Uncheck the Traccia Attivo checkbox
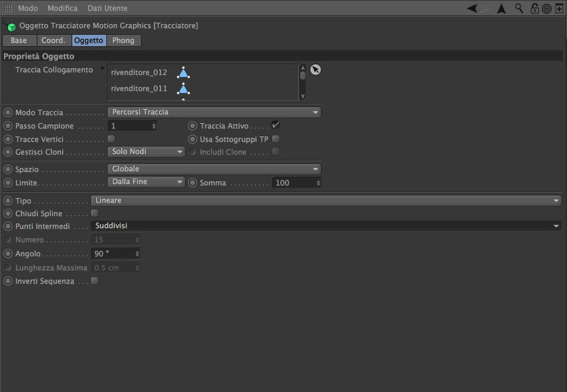This screenshot has width=567, height=392. pyautogui.click(x=275, y=125)
